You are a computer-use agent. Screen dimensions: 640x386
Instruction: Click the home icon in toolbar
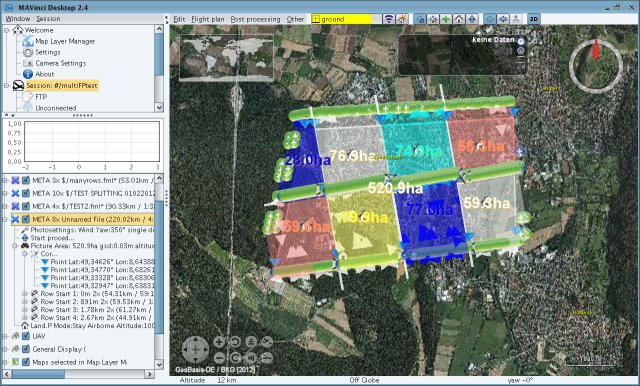coord(459,19)
